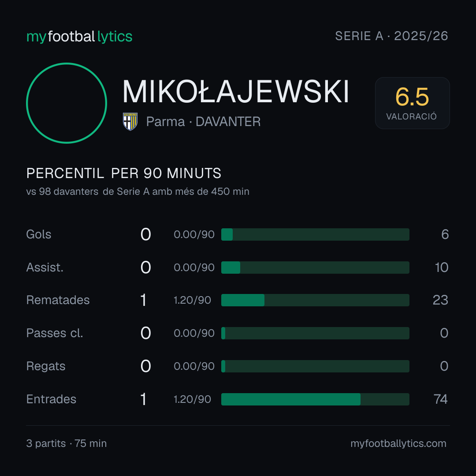Select the MIKOŁAJEWSKI player name heading
Screen dimensions: 476x476
pos(235,91)
